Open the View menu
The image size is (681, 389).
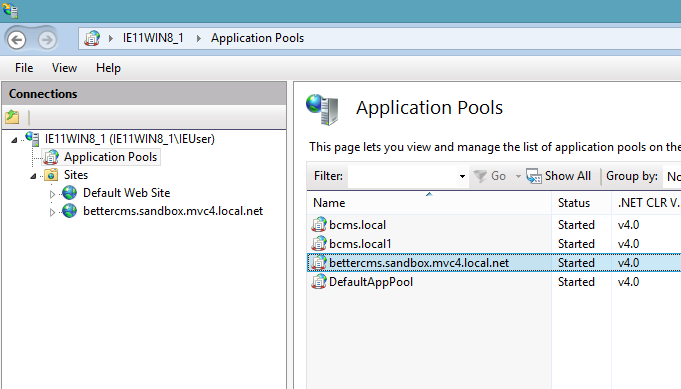click(64, 68)
